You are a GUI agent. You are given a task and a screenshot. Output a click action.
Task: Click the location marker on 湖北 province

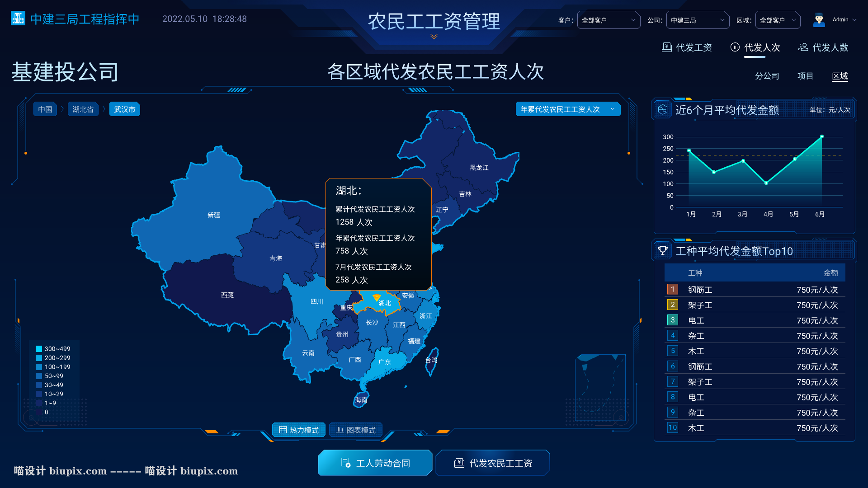tap(377, 297)
